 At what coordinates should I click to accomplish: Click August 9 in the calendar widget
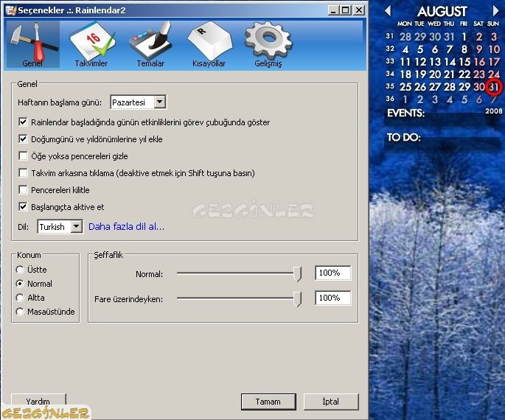479,49
